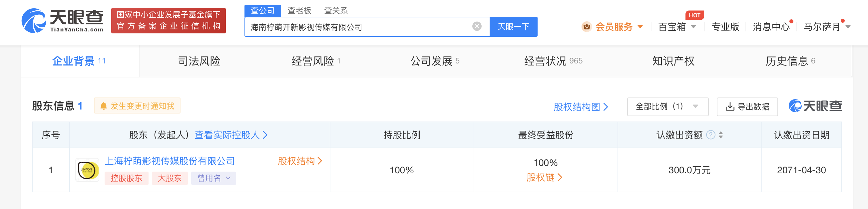Open the 全部比例 (1) dropdown filter
The image size is (868, 209).
click(x=667, y=107)
